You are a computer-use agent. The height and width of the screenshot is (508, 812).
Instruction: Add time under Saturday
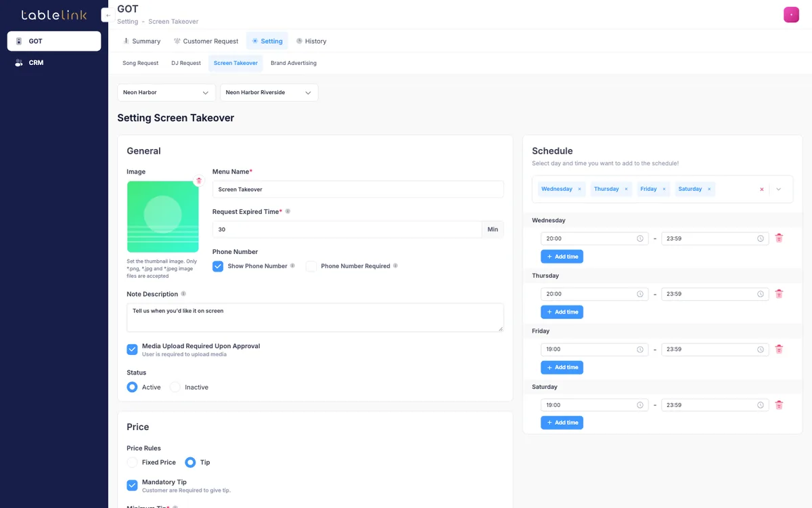tap(562, 423)
